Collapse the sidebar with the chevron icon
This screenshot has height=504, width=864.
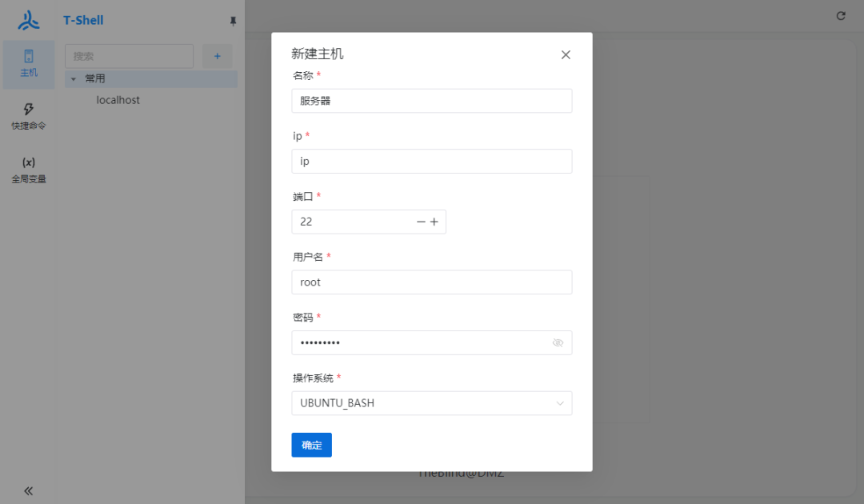[28, 490]
